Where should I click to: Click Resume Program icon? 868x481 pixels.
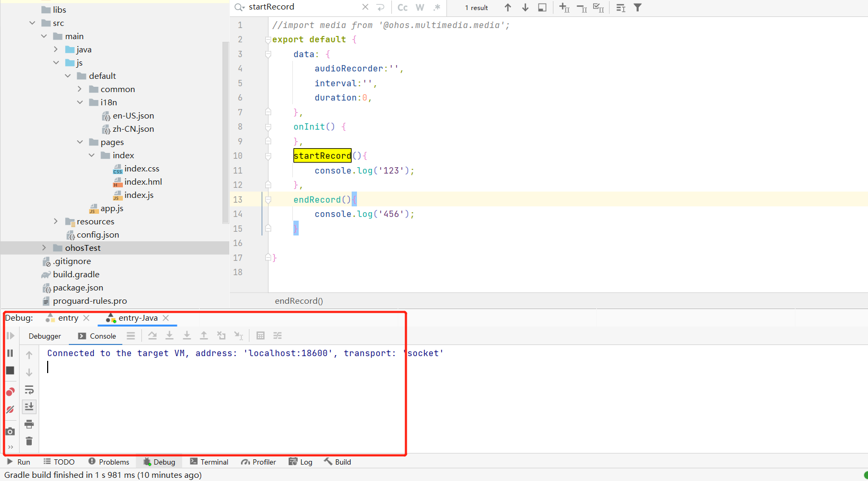(x=10, y=335)
